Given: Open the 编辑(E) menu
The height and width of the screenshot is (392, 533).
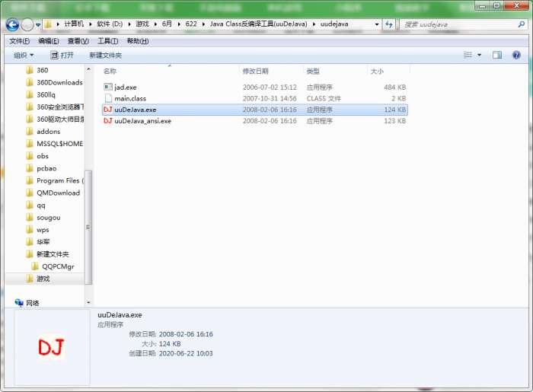Looking at the screenshot, I should coord(48,41).
